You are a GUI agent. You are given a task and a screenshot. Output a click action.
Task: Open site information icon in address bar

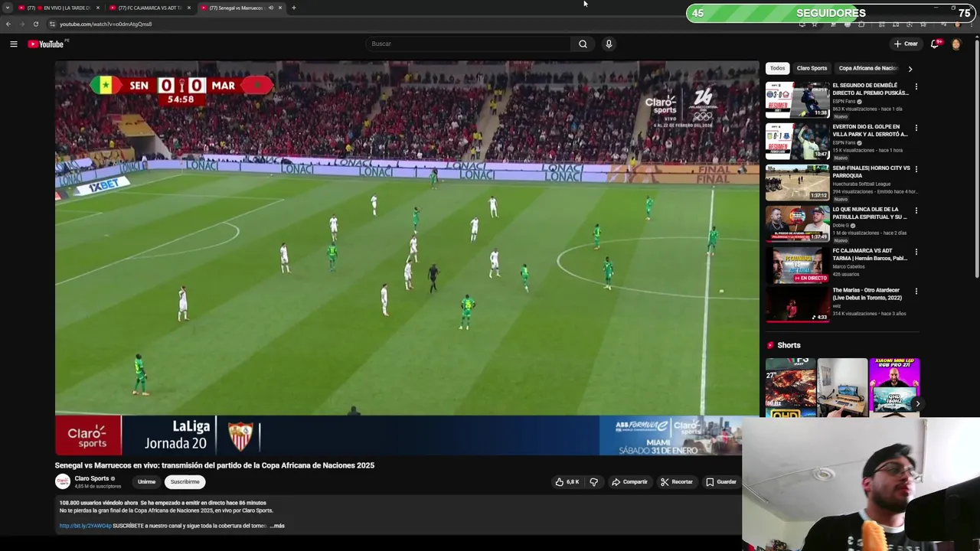pyautogui.click(x=52, y=24)
